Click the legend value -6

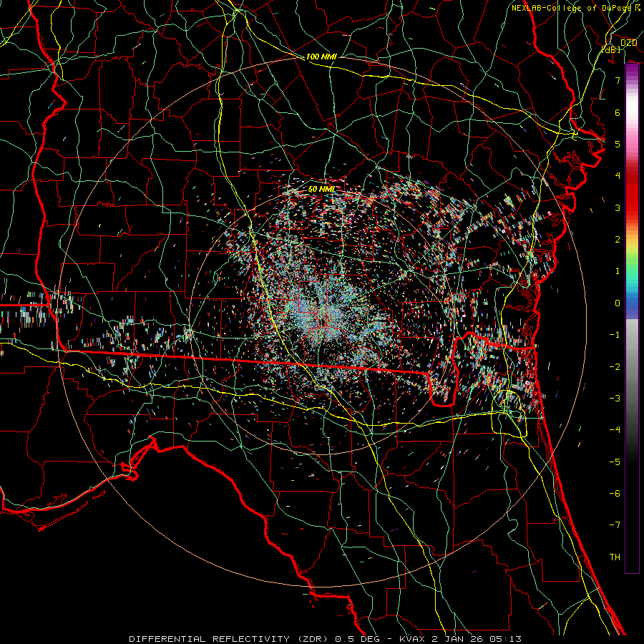(615, 493)
